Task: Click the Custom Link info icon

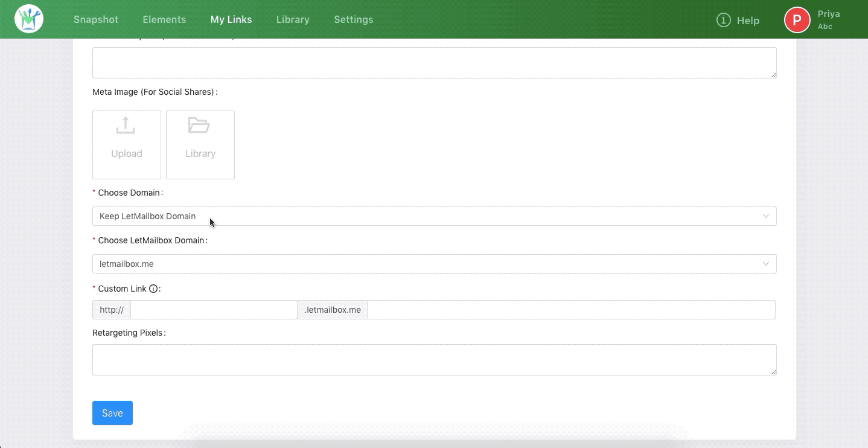Action: click(153, 289)
